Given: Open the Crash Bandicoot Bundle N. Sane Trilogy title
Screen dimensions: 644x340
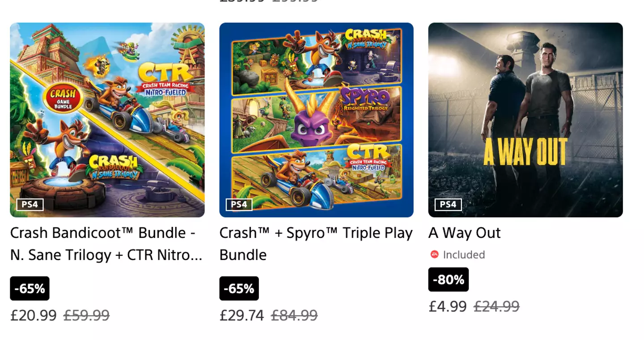Looking at the screenshot, I should pos(106,244).
